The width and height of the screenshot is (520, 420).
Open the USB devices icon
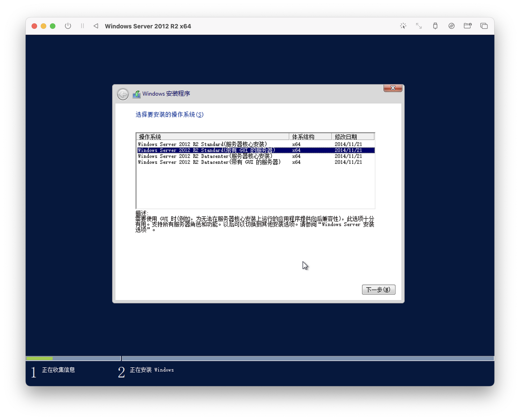point(435,26)
